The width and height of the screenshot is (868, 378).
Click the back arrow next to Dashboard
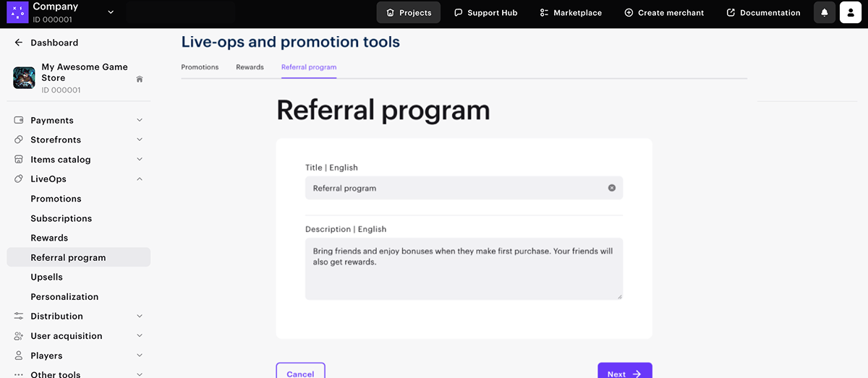(19, 43)
